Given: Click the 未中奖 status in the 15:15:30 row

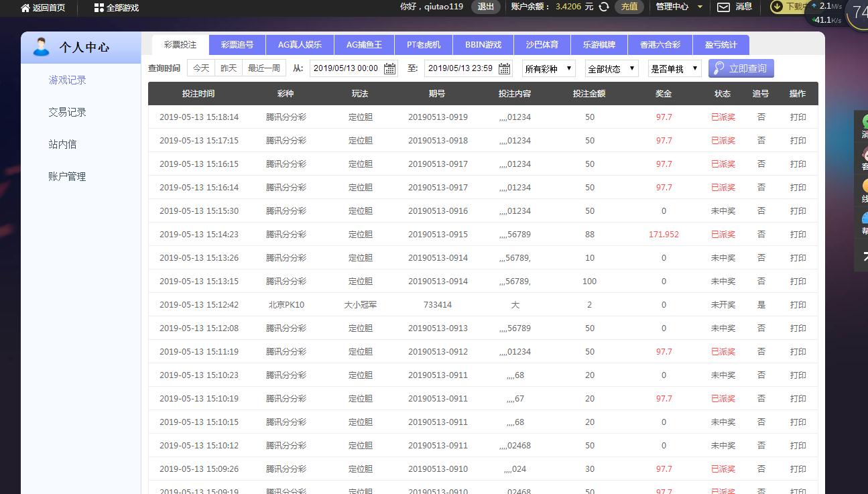Looking at the screenshot, I should pos(723,211).
